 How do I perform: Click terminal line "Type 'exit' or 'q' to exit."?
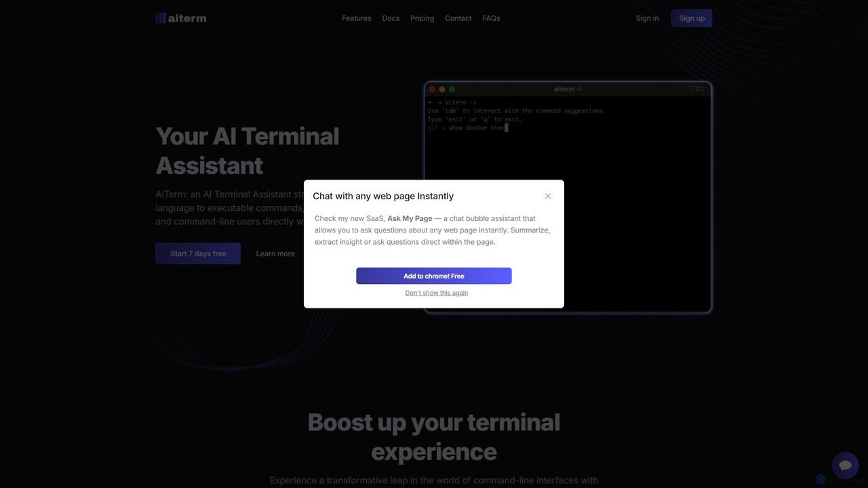pos(475,119)
